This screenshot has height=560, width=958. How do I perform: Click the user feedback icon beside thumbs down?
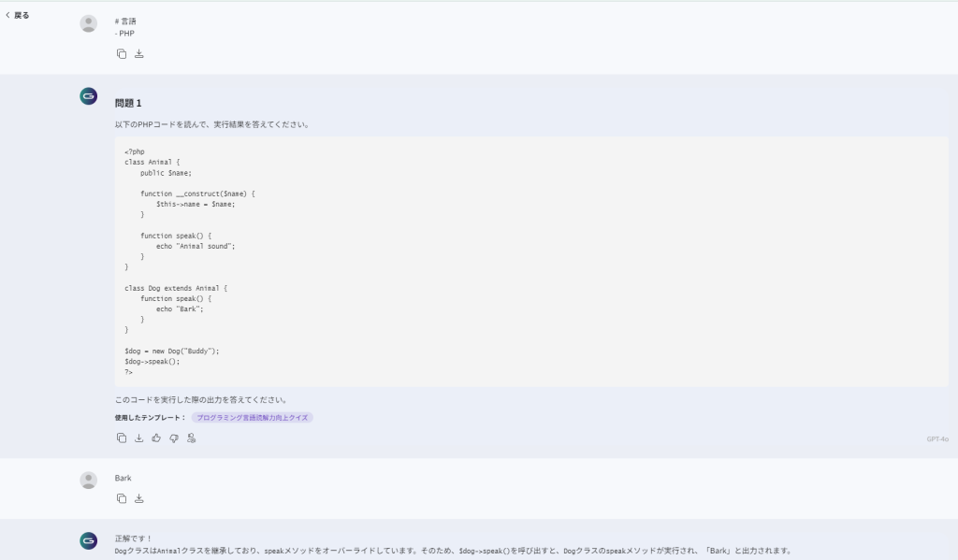point(192,438)
